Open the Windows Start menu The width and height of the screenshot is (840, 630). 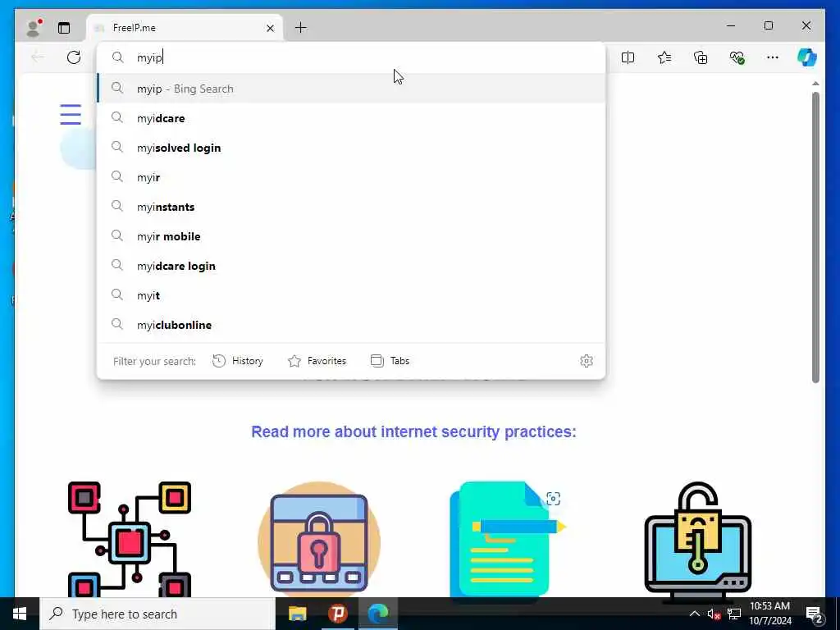pos(20,614)
